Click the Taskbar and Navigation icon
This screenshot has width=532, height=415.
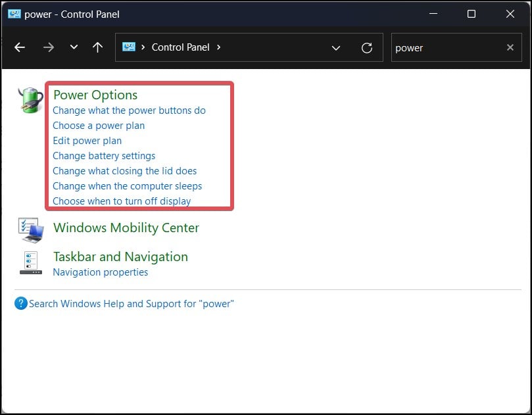coord(31,263)
